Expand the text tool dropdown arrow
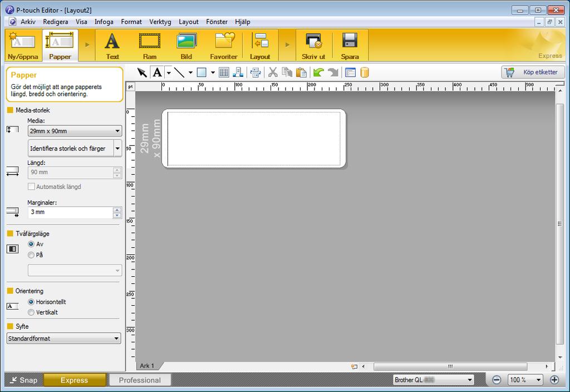 [169, 73]
